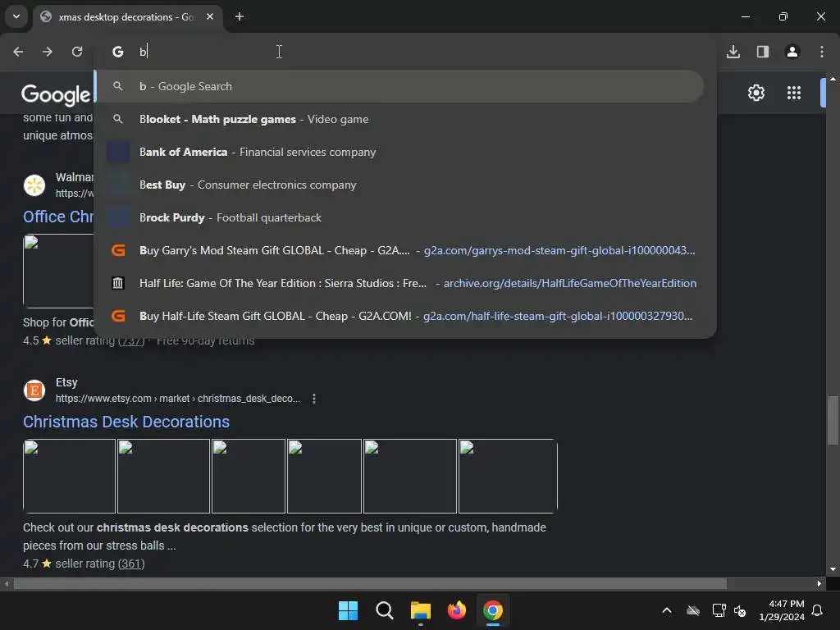
Task: Open the first Etsy product thumbnail
Action: click(69, 477)
